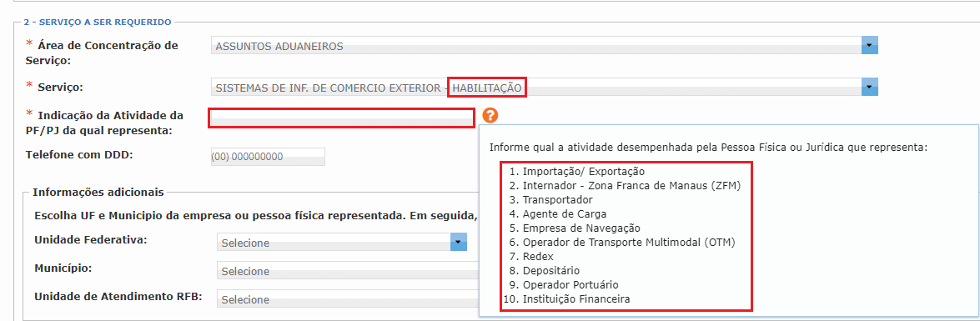Click the Telefone com DDD input field
The image size is (980, 321).
pos(268,156)
